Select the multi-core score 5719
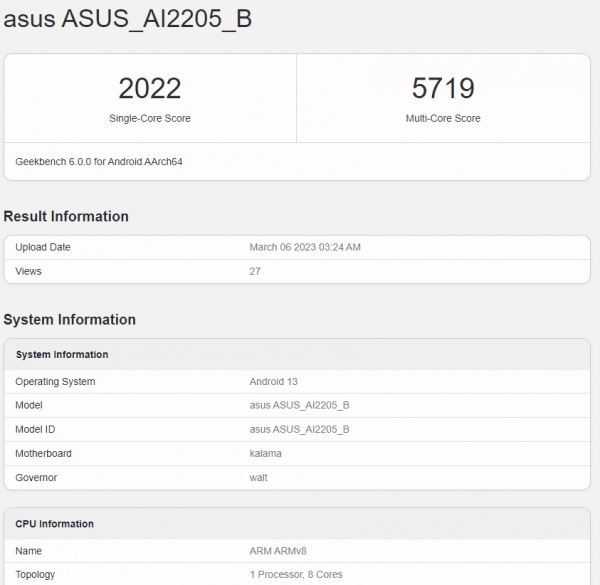 pyautogui.click(x=443, y=88)
